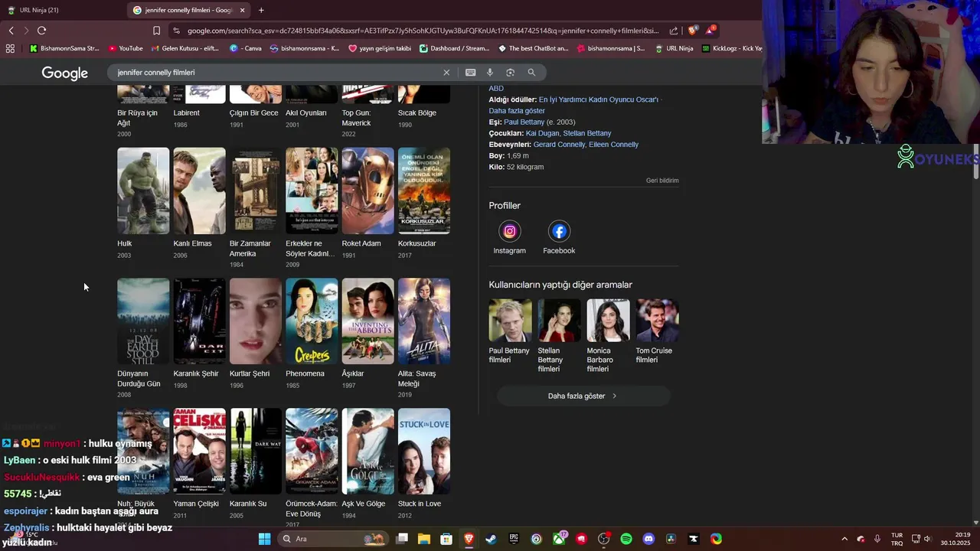Switch the TUR TRQ keyboard language
The height and width of the screenshot is (551, 980).
coord(897,539)
